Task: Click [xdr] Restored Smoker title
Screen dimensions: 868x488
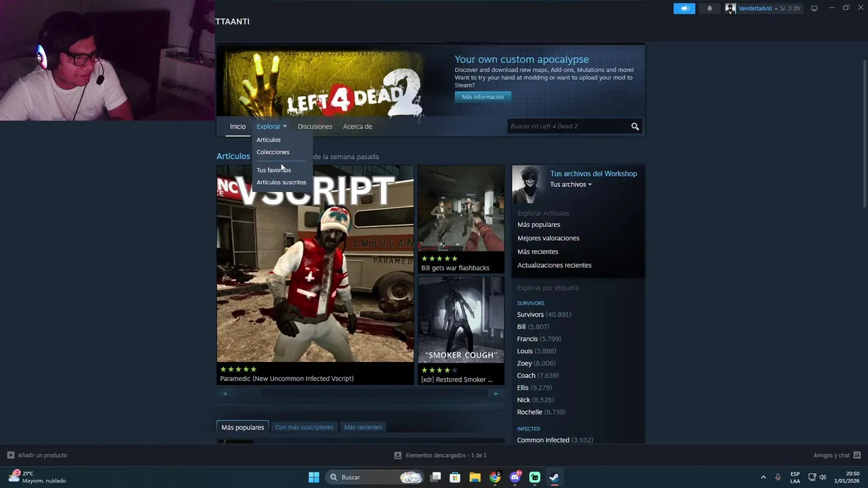Action: click(x=456, y=380)
